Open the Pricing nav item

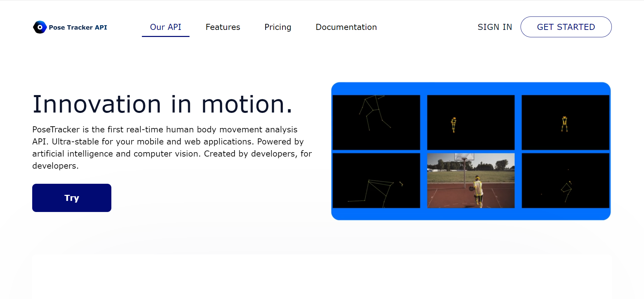278,27
